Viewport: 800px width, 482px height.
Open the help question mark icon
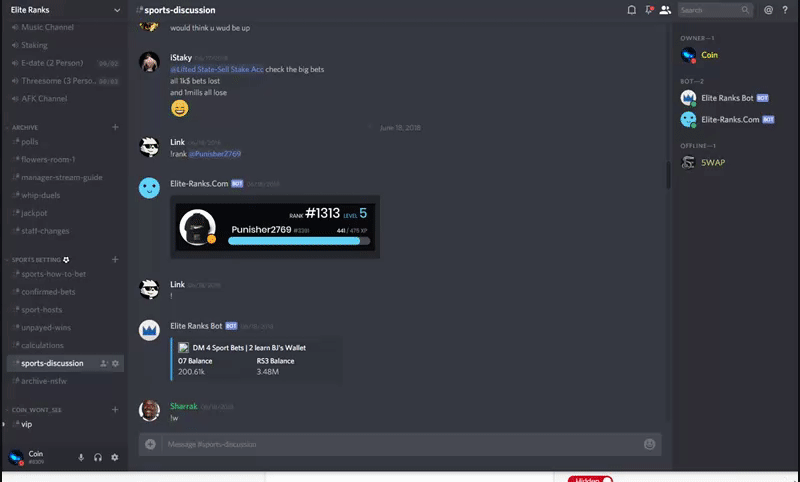785,10
